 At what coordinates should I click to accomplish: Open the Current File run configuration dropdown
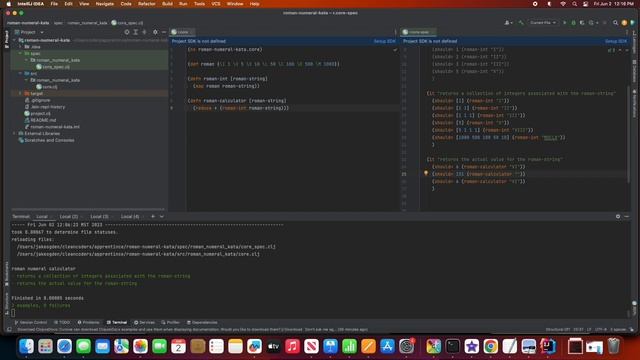click(543, 23)
